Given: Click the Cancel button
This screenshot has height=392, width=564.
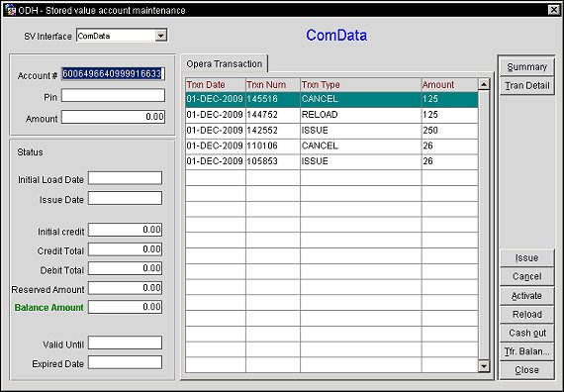Looking at the screenshot, I should [527, 276].
